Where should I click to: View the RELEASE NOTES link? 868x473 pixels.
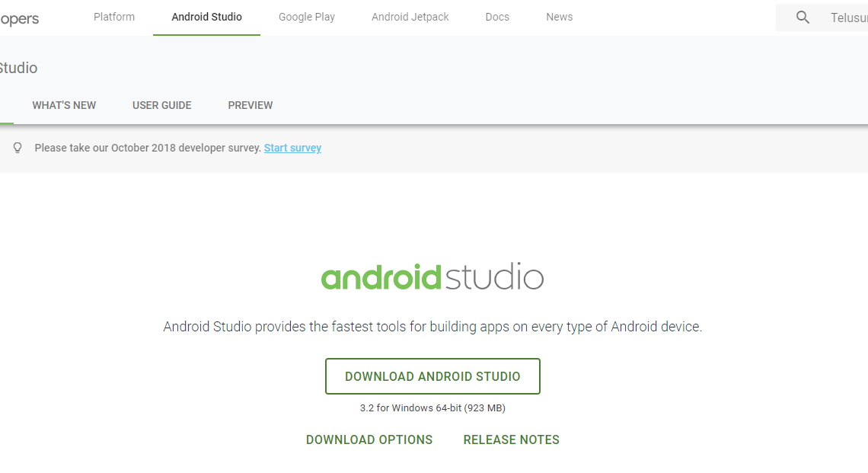512,439
